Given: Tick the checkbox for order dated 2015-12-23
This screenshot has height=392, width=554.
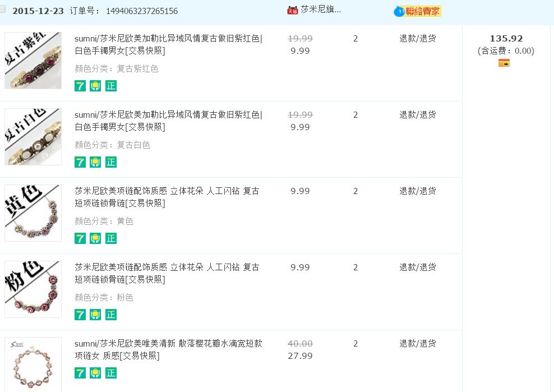Looking at the screenshot, I should pyautogui.click(x=3, y=10).
